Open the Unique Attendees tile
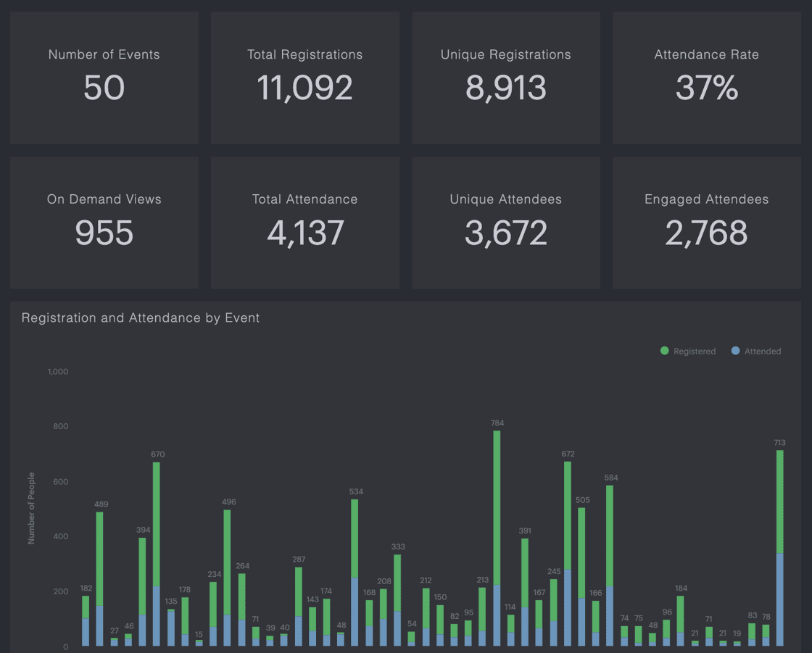 (x=505, y=222)
